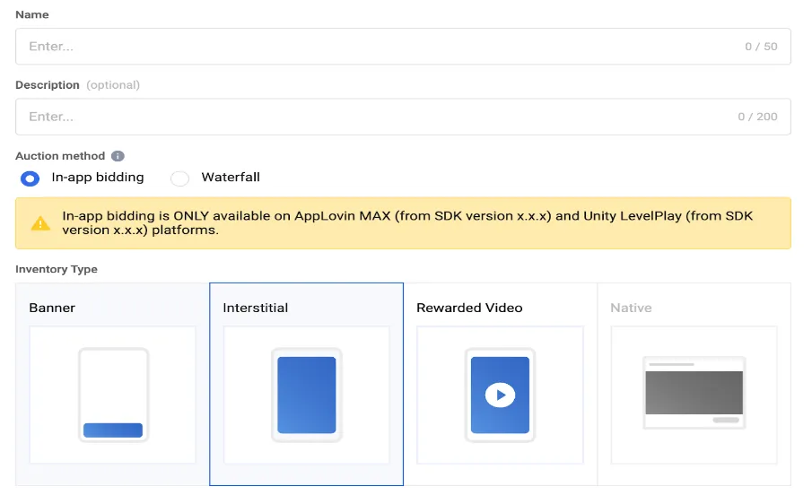812x504 pixels.
Task: Click the 'Inventory Type' label
Action: coord(57,270)
